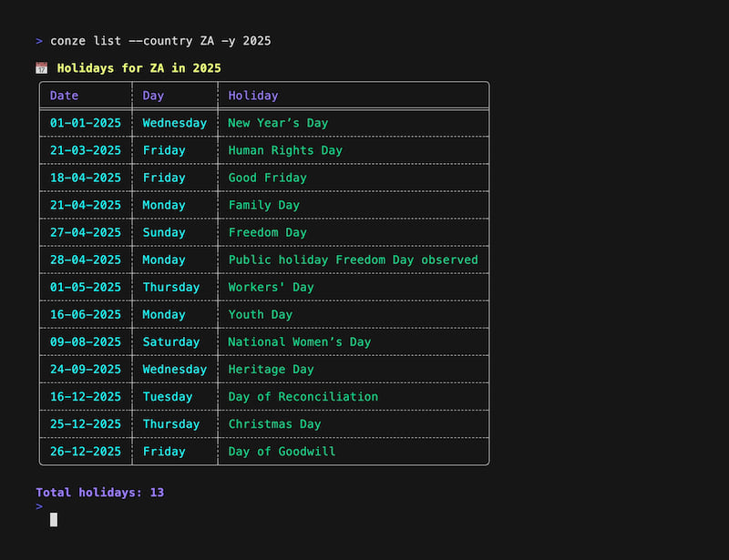Screen dimensions: 729x560
Task: Click the Day column header
Action: (153, 96)
